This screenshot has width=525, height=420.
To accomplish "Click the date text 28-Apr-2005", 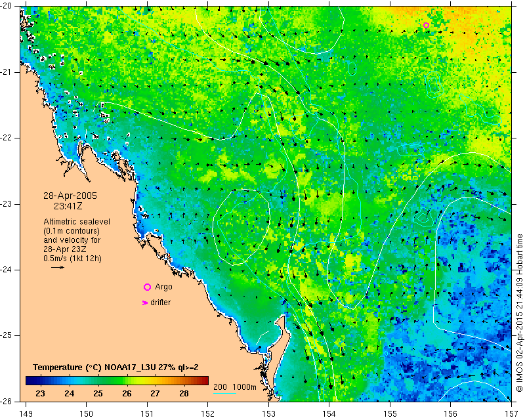I will 70,196.
